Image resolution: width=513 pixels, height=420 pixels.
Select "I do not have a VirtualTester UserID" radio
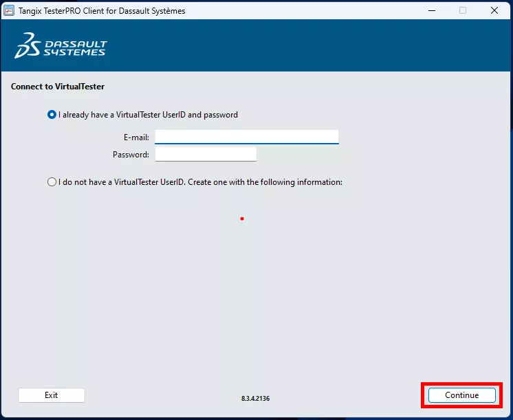point(52,182)
